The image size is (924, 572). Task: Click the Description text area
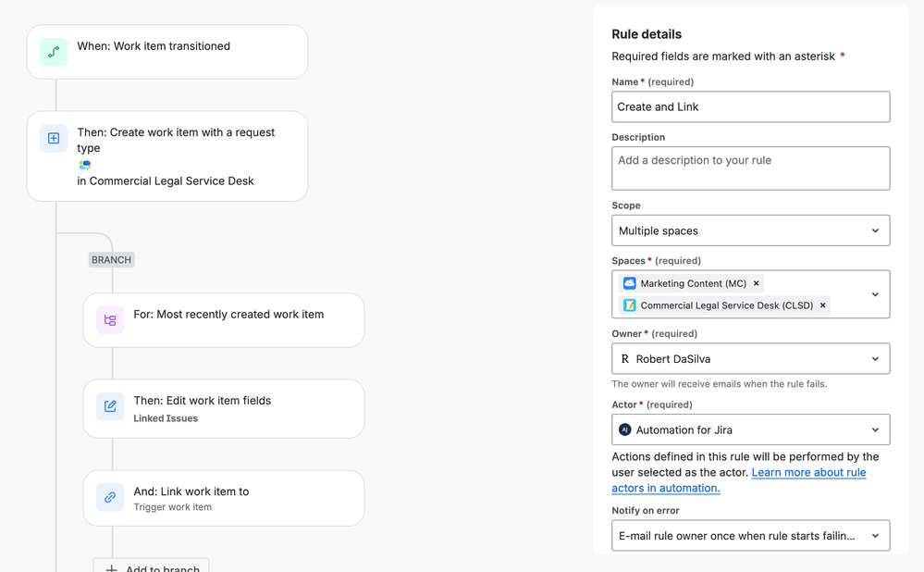click(750, 168)
